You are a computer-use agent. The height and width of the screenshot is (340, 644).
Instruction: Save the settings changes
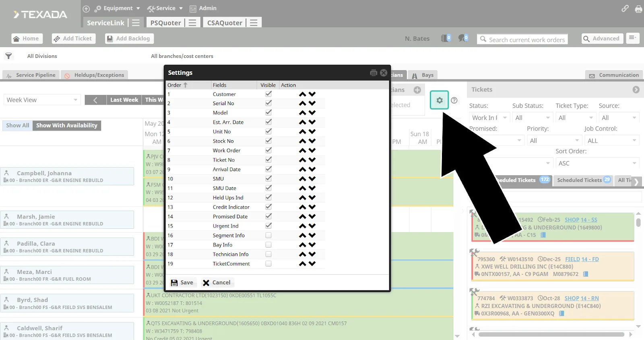(182, 282)
